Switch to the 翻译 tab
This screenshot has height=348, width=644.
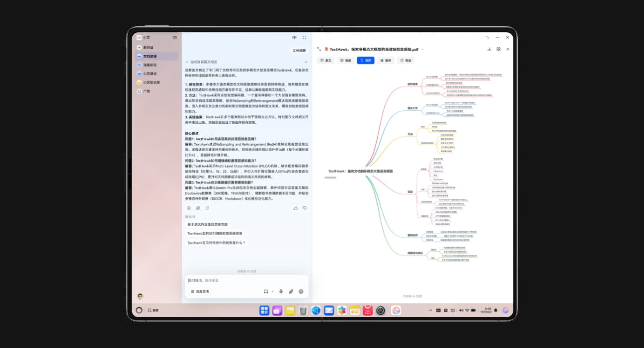coord(386,60)
